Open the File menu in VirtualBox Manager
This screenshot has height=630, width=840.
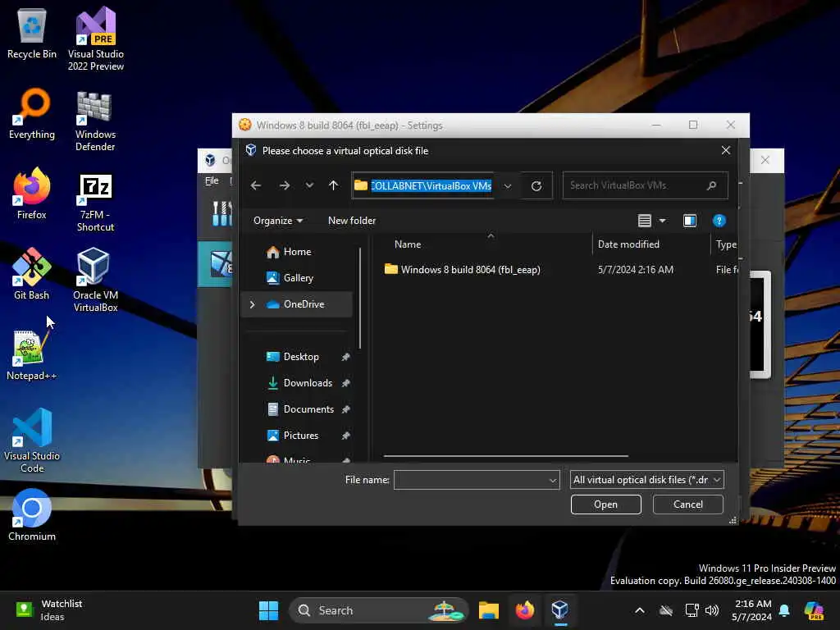click(212, 180)
